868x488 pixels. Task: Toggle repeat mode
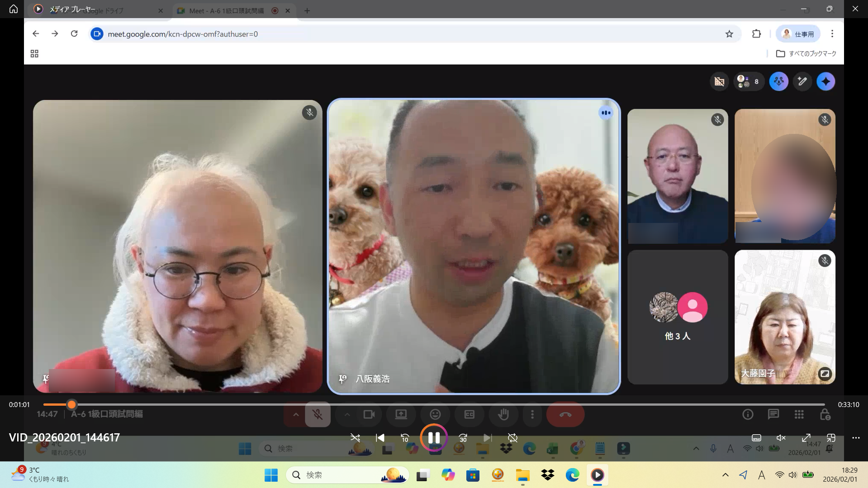click(x=512, y=438)
